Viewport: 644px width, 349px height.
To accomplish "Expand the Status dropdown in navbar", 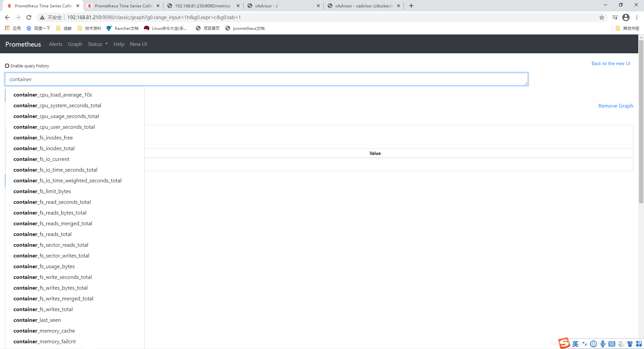I will 98,44.
